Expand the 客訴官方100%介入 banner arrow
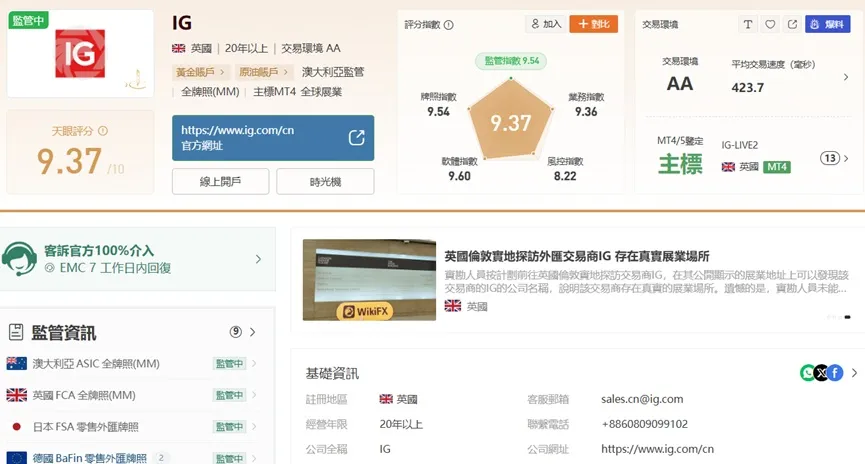 tap(258, 259)
